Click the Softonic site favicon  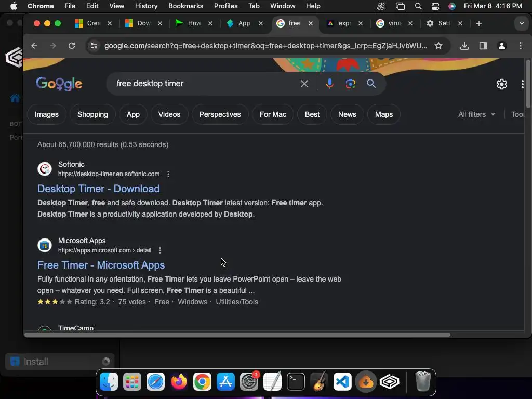45,169
